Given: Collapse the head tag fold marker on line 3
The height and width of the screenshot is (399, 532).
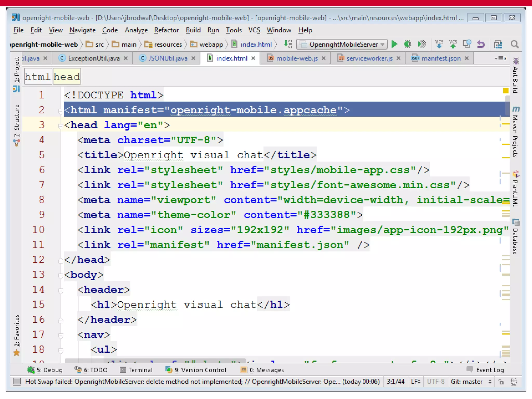Looking at the screenshot, I should tap(61, 126).
